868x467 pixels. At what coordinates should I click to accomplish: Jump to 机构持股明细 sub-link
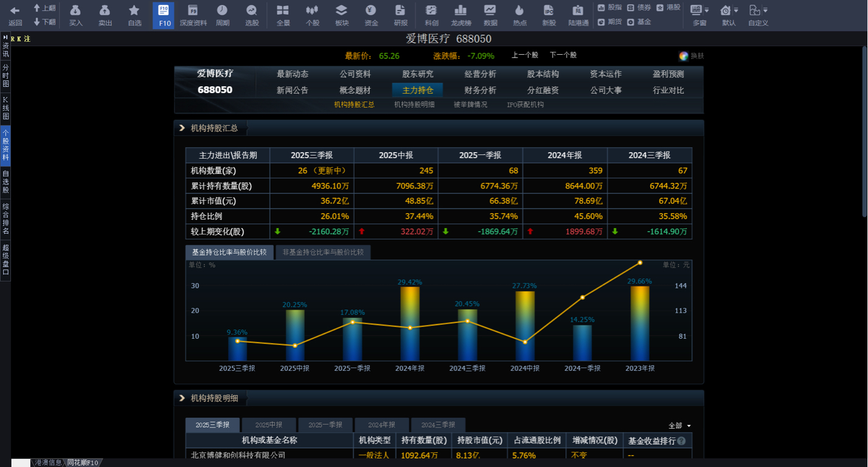tap(414, 105)
